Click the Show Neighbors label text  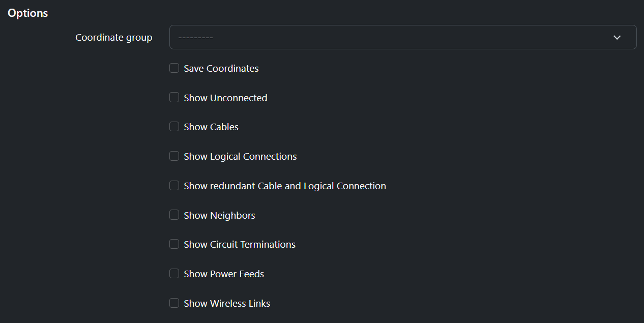pos(219,215)
